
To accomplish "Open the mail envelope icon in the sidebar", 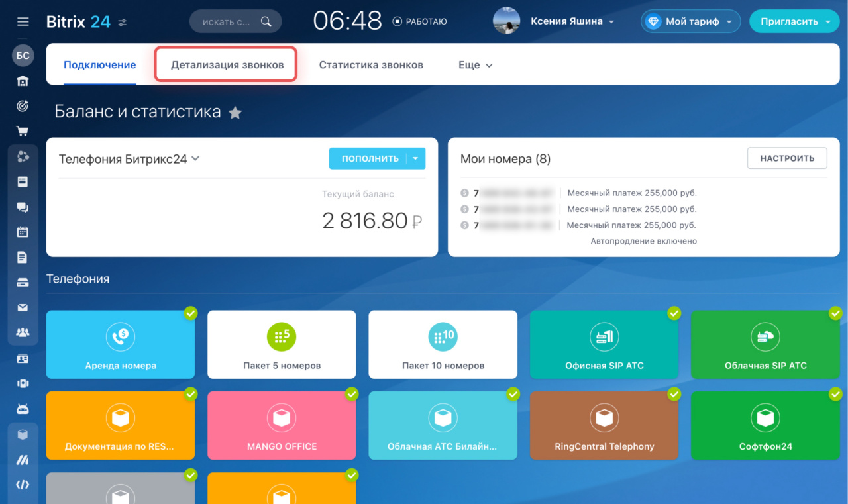I will point(23,307).
